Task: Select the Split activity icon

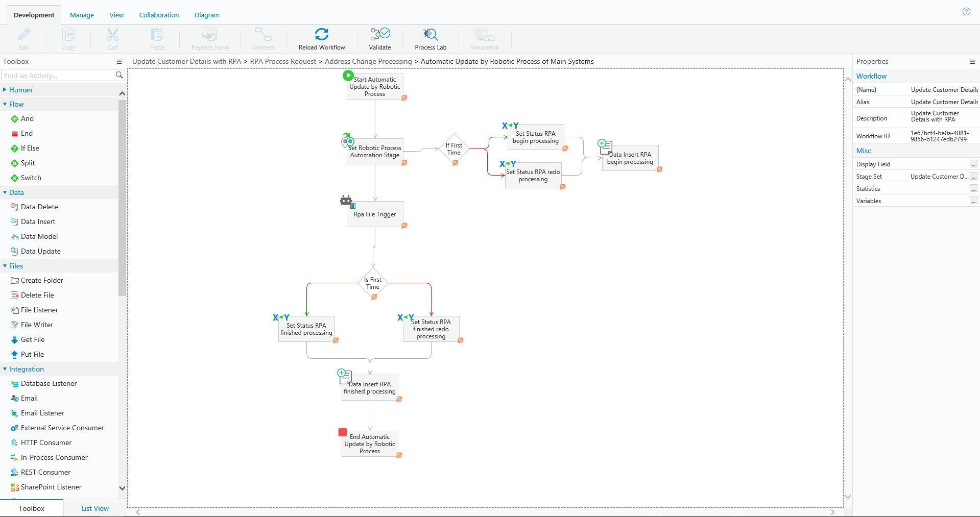Action: pos(15,163)
